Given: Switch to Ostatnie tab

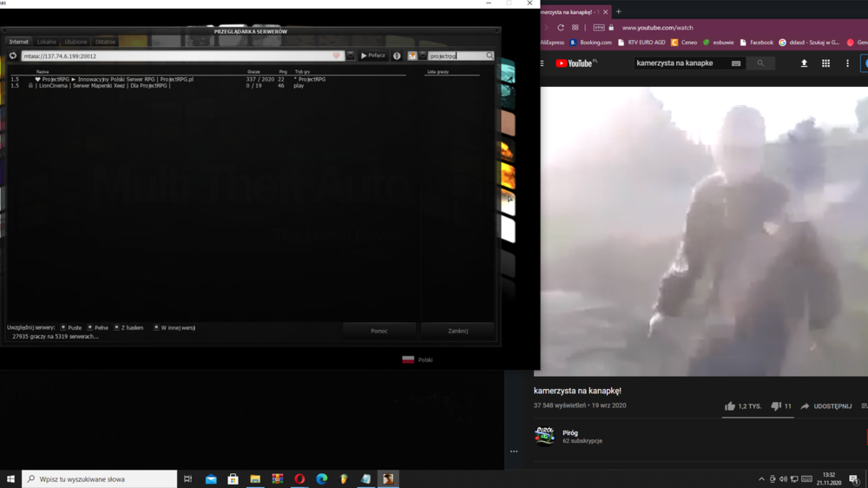Looking at the screenshot, I should [x=105, y=42].
